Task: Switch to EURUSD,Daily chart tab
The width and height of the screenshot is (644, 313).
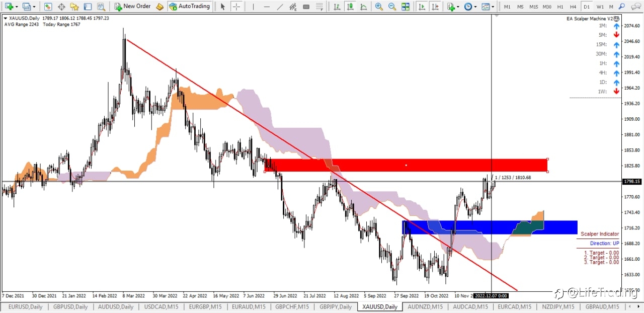Action: [25, 306]
